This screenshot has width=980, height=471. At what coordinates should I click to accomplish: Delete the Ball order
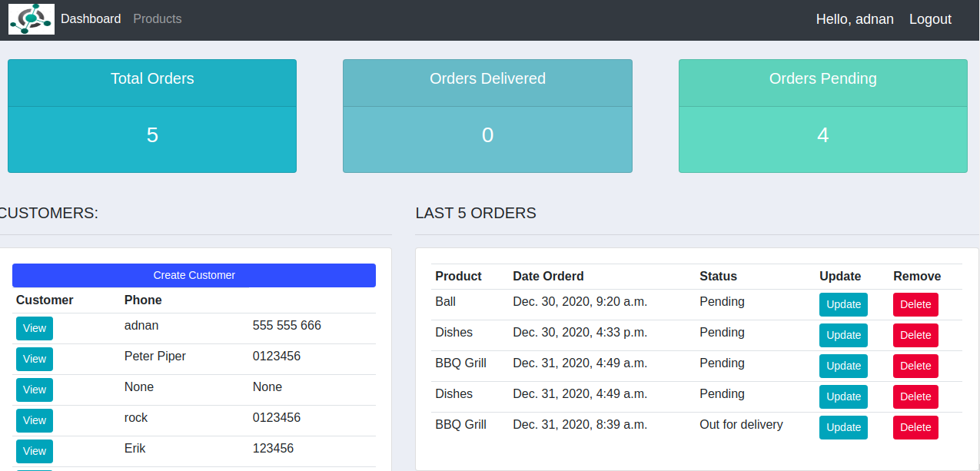pos(915,304)
